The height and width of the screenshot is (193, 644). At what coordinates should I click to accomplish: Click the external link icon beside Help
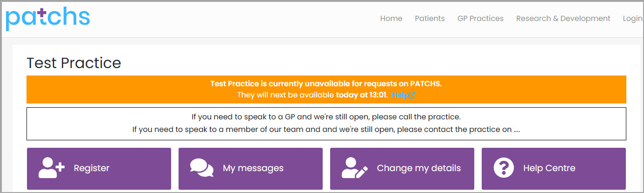(x=412, y=95)
